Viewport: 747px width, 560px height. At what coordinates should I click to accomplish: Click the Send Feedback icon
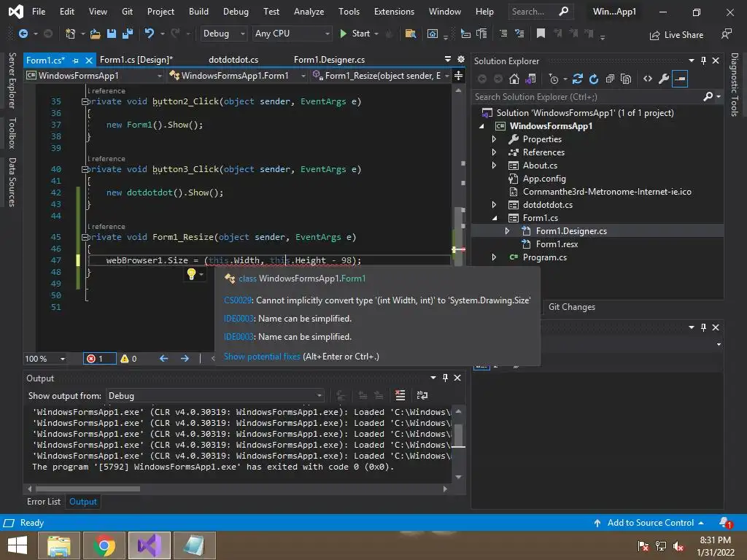coord(726,34)
